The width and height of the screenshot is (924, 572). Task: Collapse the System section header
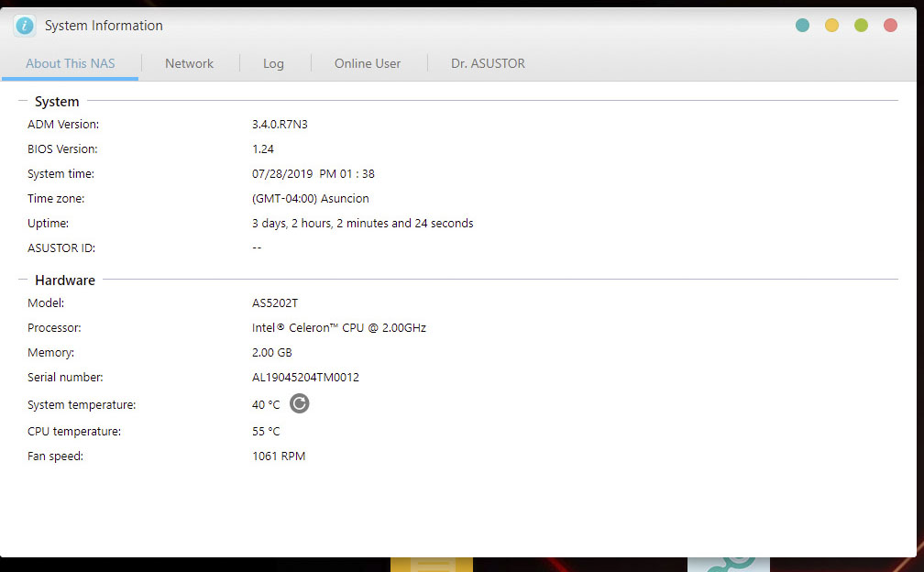point(57,102)
